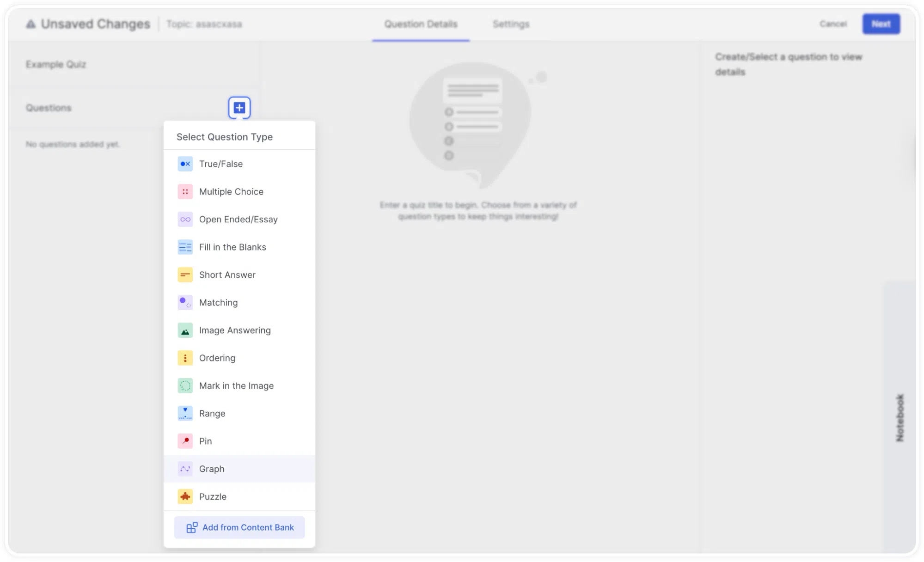Click the Ordering question icon
Viewport: 924px width, 562px height.
point(185,358)
